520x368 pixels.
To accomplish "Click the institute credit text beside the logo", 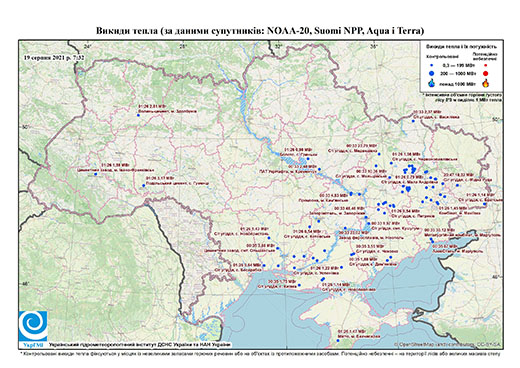I will (140, 345).
